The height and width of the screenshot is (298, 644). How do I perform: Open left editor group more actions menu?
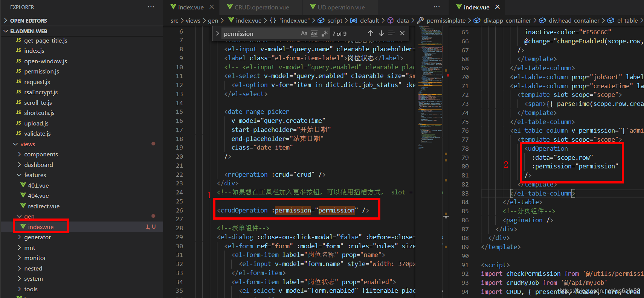(436, 7)
